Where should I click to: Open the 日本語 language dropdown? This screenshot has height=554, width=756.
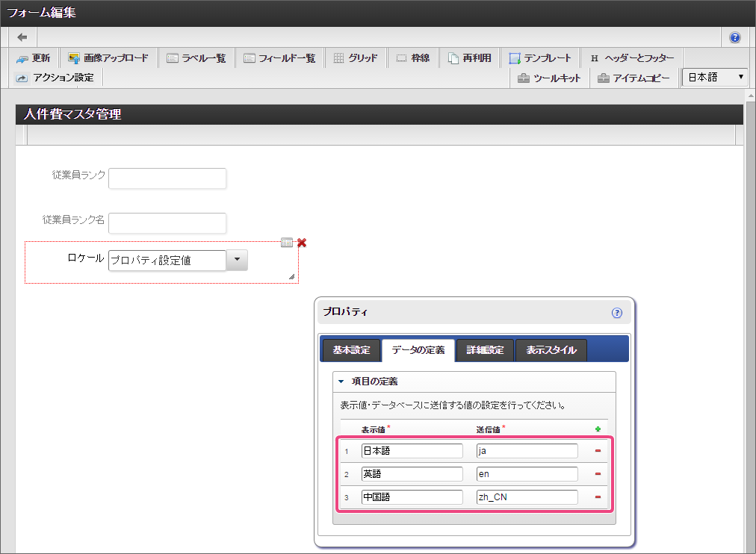pyautogui.click(x=716, y=77)
